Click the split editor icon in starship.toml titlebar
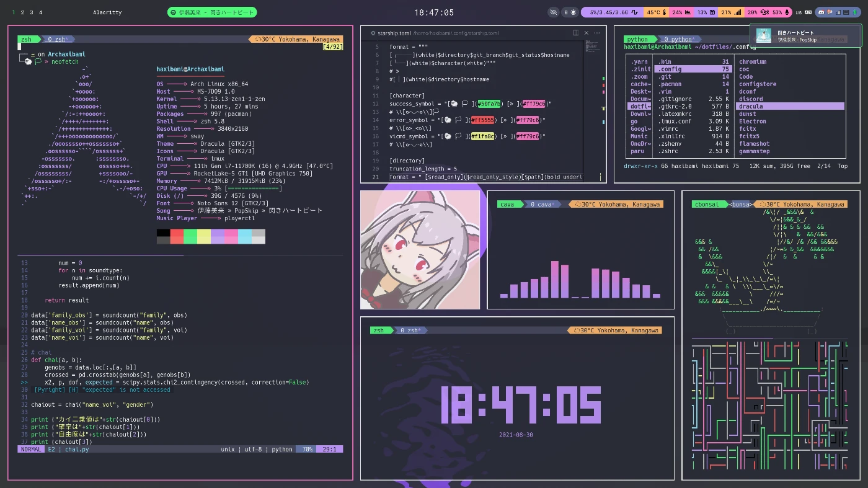The width and height of the screenshot is (868, 488). click(x=576, y=33)
